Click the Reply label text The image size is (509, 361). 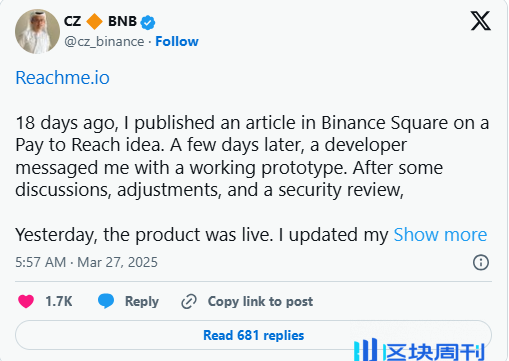tap(142, 302)
